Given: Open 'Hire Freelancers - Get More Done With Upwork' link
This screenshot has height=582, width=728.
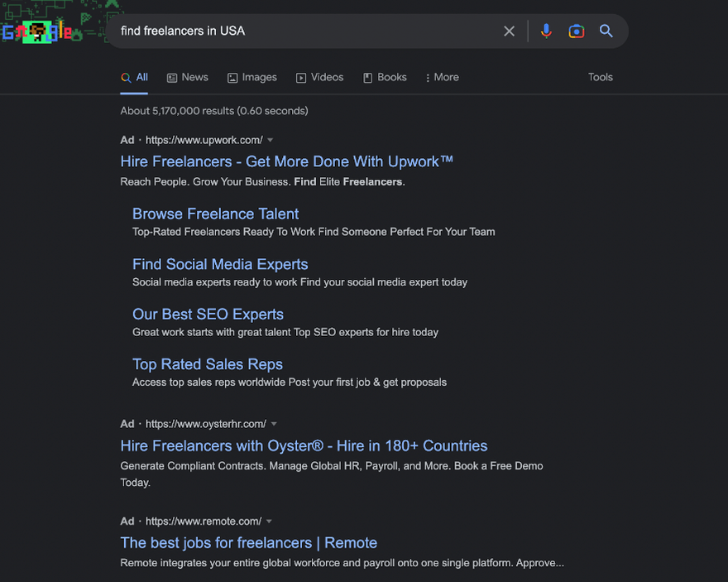Looking at the screenshot, I should pos(286,161).
